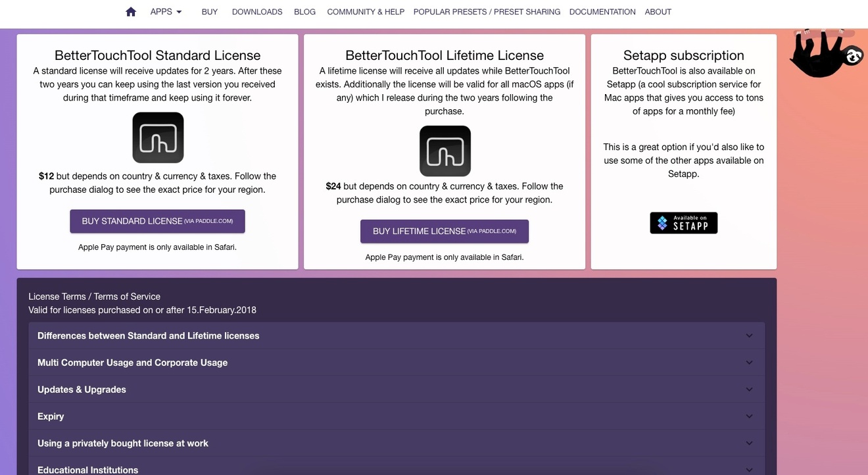Click Apple Pay note under the Buy Lifetime License button

tap(445, 257)
